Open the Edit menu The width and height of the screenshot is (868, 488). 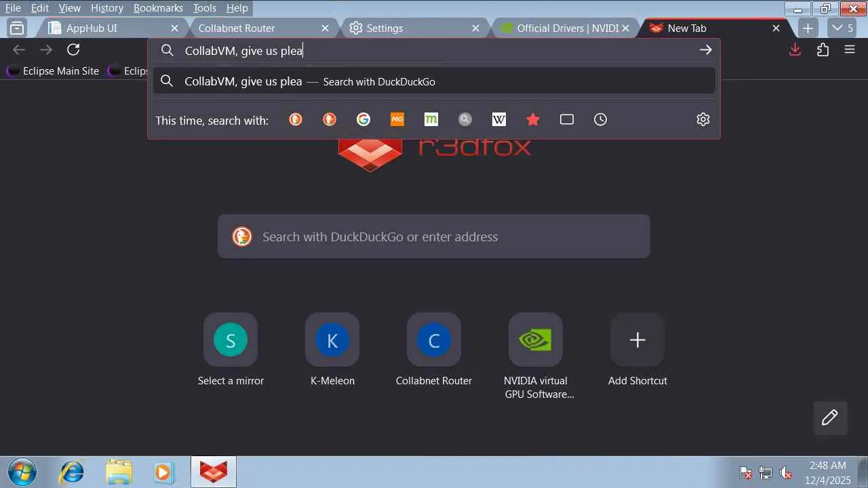tap(40, 8)
